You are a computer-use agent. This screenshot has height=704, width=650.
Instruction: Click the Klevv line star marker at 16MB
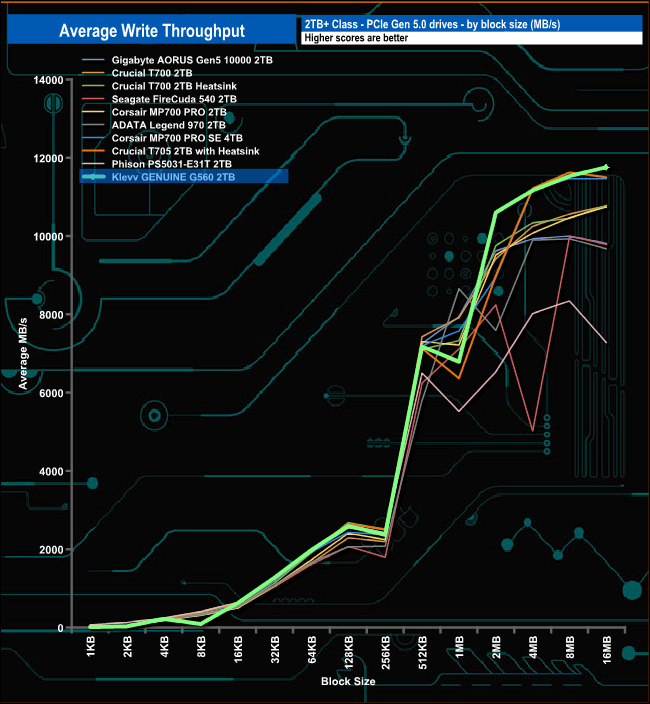pos(606,167)
